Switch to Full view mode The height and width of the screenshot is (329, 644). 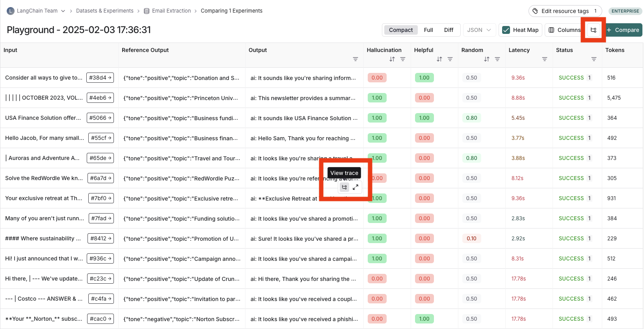tap(428, 30)
